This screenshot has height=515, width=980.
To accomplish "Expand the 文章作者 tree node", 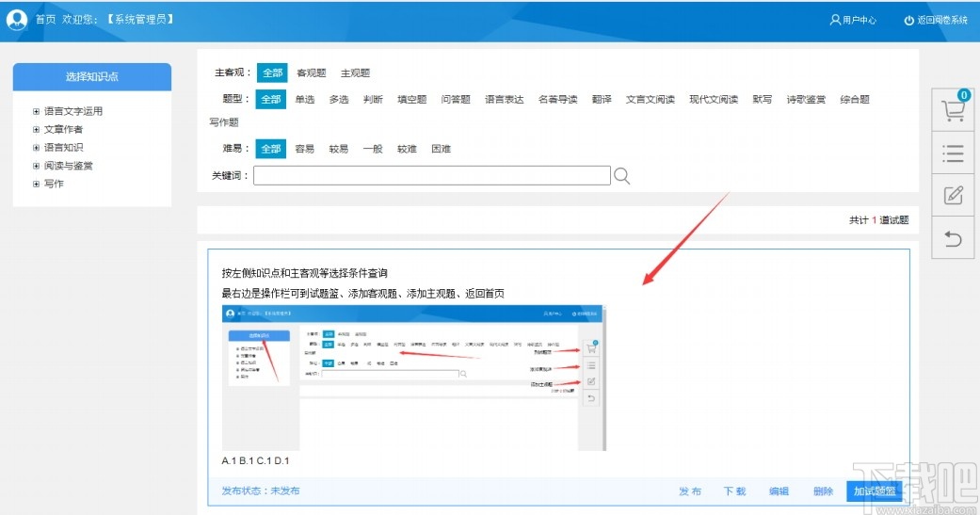I will (37, 129).
